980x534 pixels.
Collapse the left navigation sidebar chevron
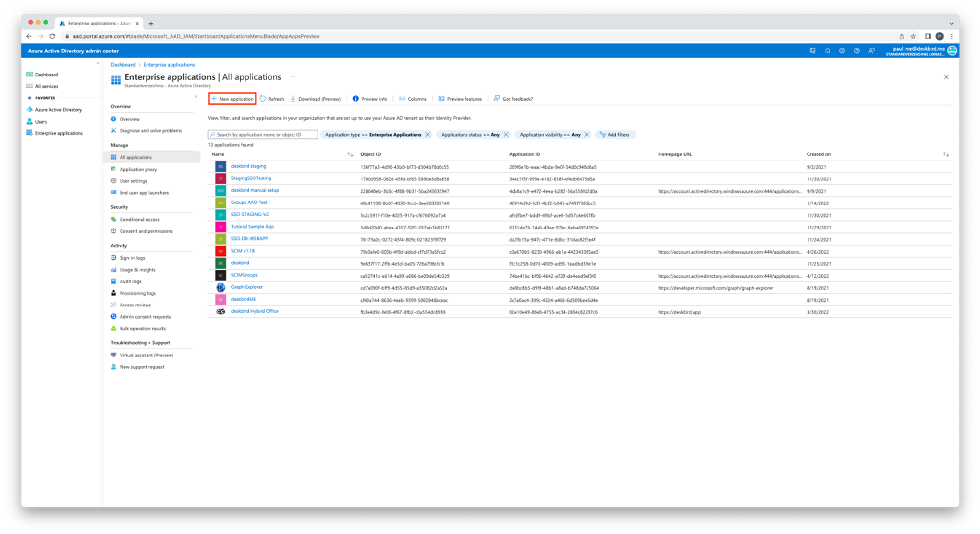pos(98,63)
